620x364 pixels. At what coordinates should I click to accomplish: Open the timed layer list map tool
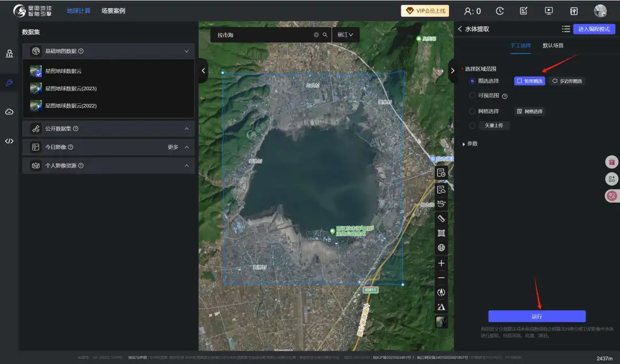[441, 173]
